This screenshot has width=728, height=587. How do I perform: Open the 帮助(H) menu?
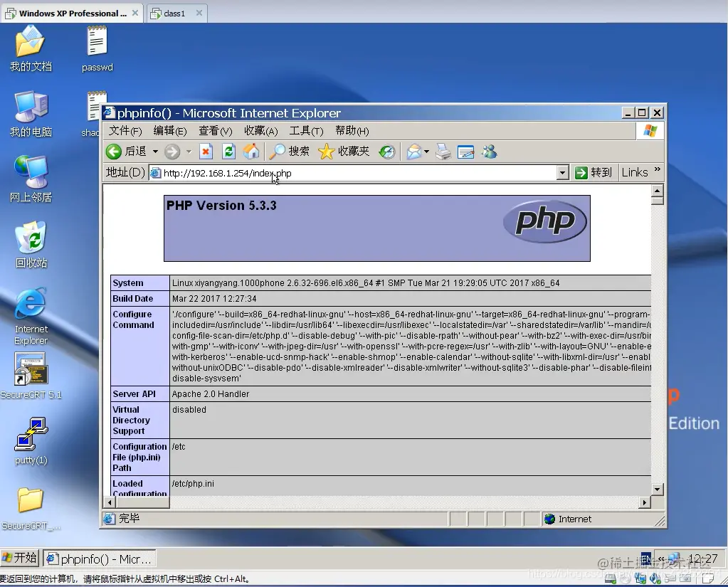tap(352, 132)
